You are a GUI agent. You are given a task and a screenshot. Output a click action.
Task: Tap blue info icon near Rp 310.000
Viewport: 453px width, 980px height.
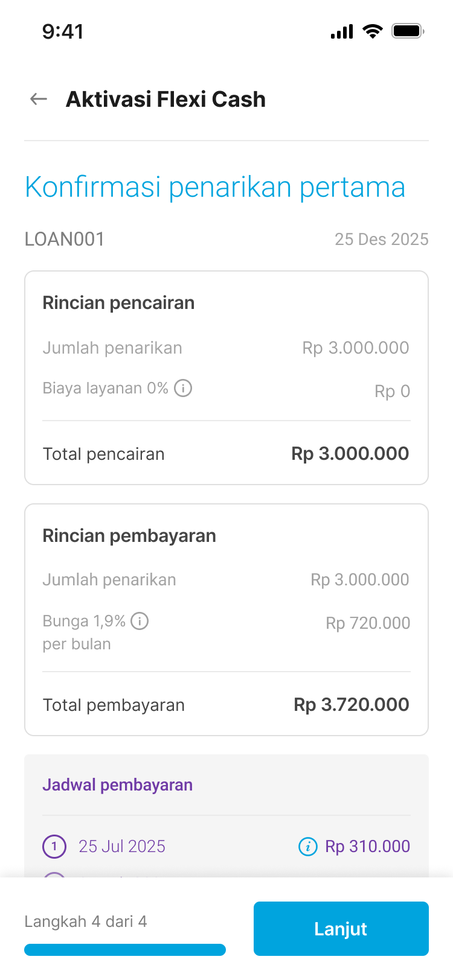pyautogui.click(x=308, y=847)
